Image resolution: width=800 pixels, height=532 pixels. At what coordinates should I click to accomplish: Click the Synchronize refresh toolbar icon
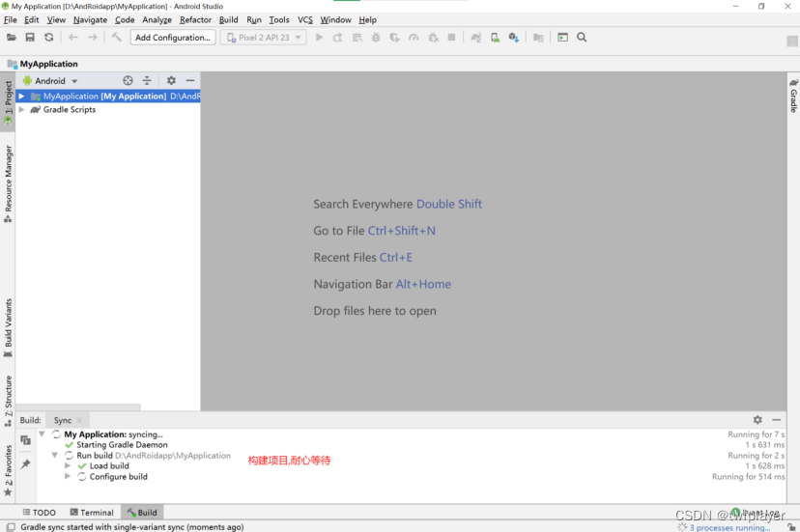[49, 38]
